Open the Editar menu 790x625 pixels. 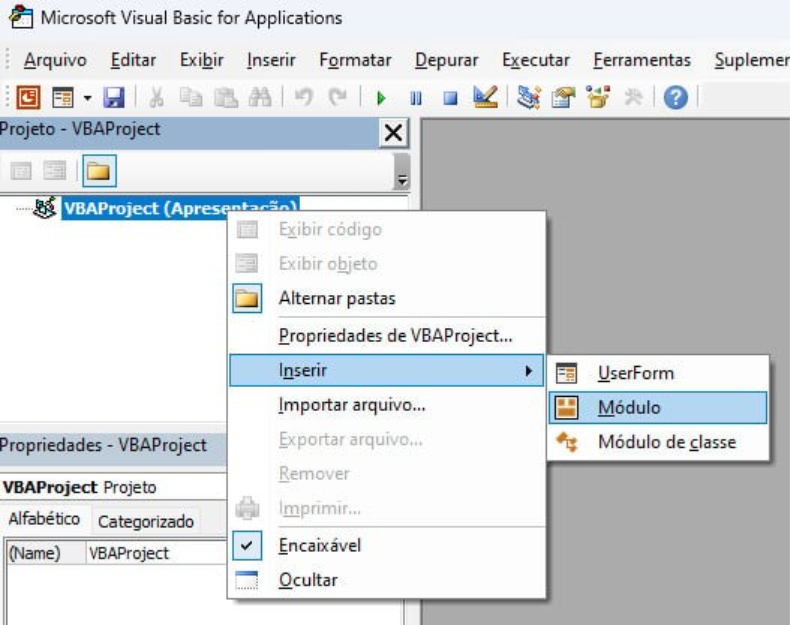[x=133, y=60]
